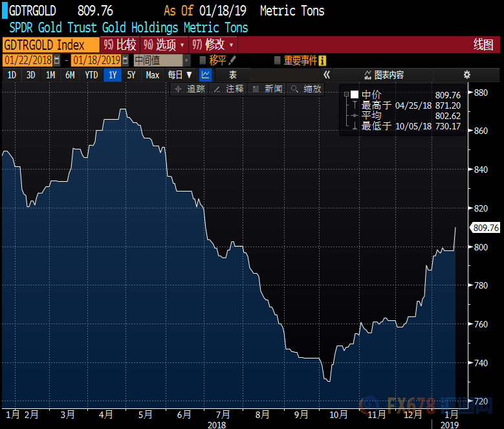Open the 中间值 dropdown
The height and width of the screenshot is (429, 504).
(162, 60)
